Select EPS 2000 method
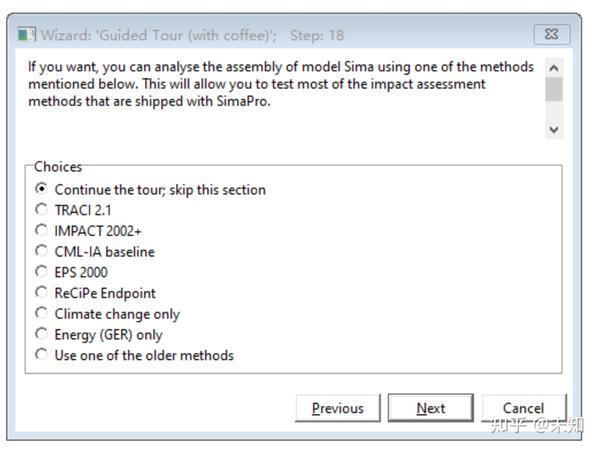The height and width of the screenshot is (450, 600). [x=41, y=272]
